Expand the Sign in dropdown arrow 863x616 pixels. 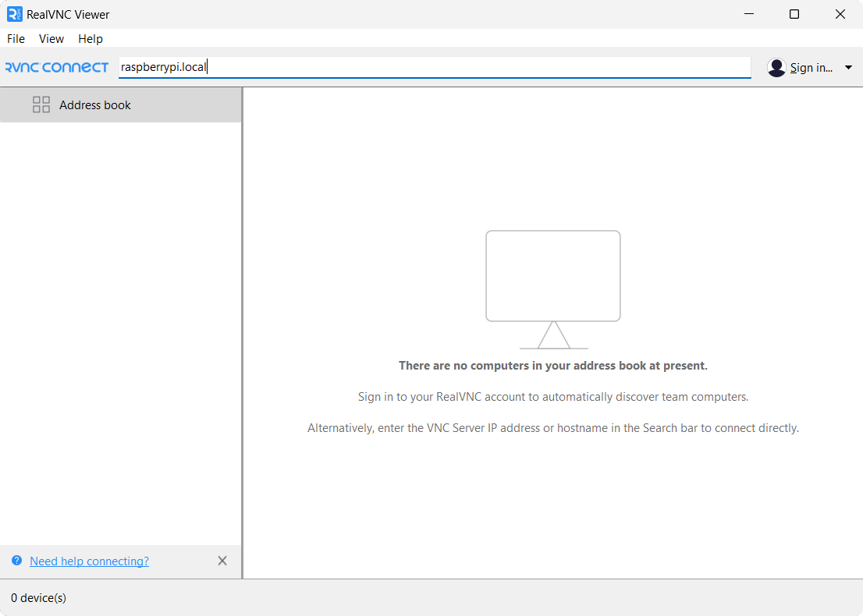point(847,68)
